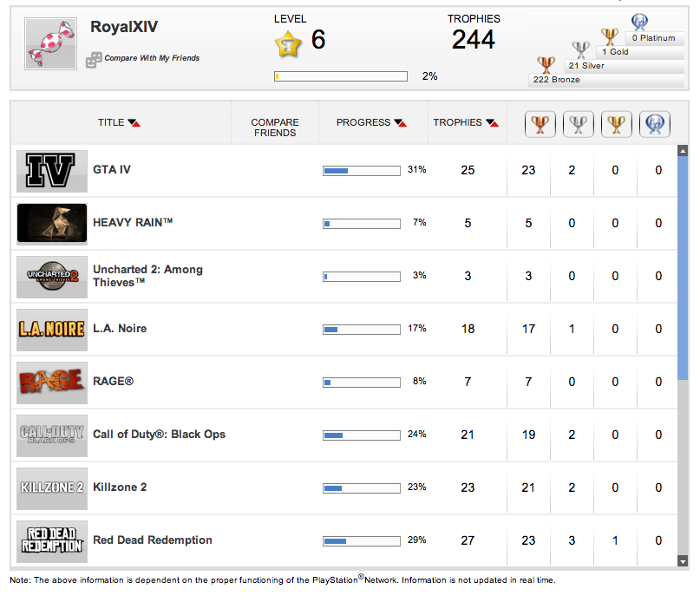Click Uncharted 2 progress bar at 3%

tap(362, 277)
